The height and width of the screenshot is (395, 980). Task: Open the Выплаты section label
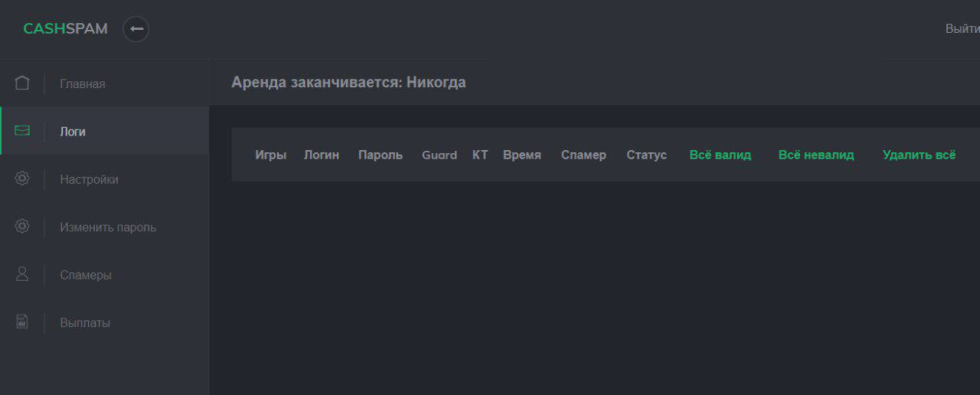(85, 323)
